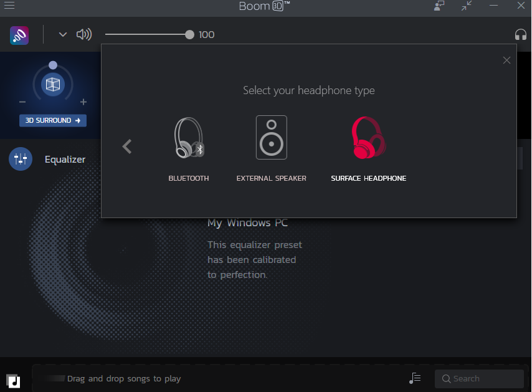Open the 3D SURROUND settings button
This screenshot has width=532, height=392.
coord(53,120)
